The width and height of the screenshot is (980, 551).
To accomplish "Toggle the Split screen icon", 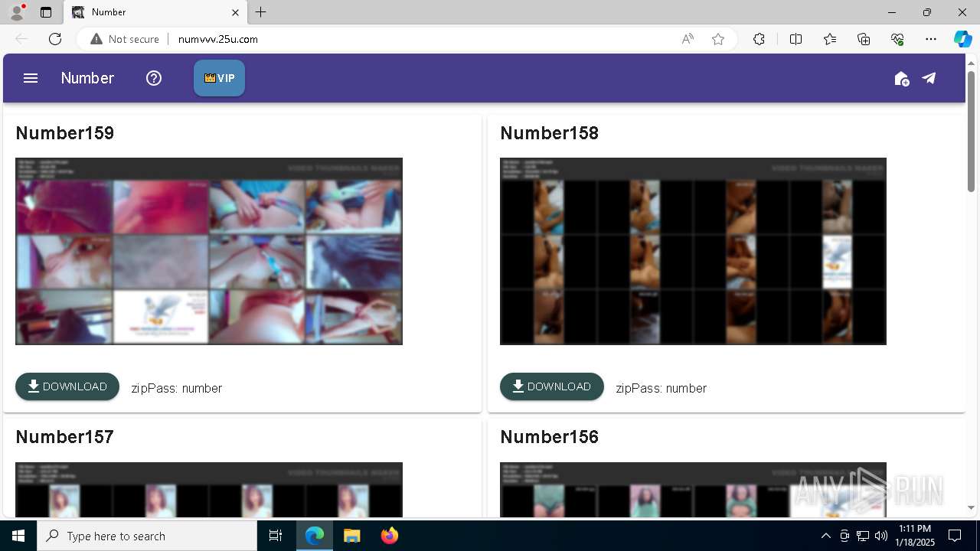I will [x=795, y=39].
